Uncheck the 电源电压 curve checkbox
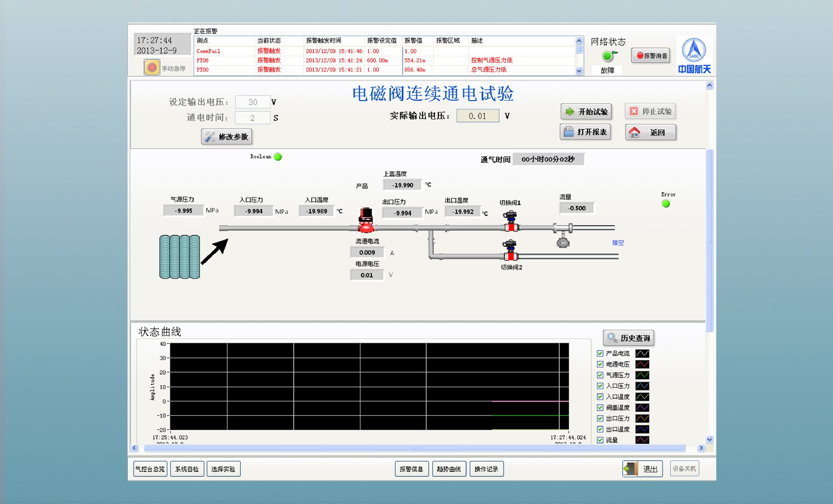Viewport: 833px width, 504px height. pyautogui.click(x=600, y=364)
